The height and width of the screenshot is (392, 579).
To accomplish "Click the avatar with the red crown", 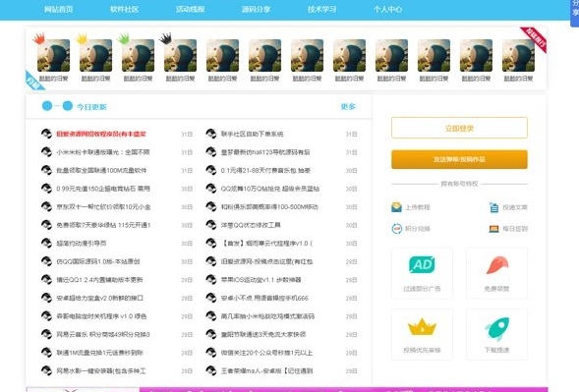I will (53, 55).
